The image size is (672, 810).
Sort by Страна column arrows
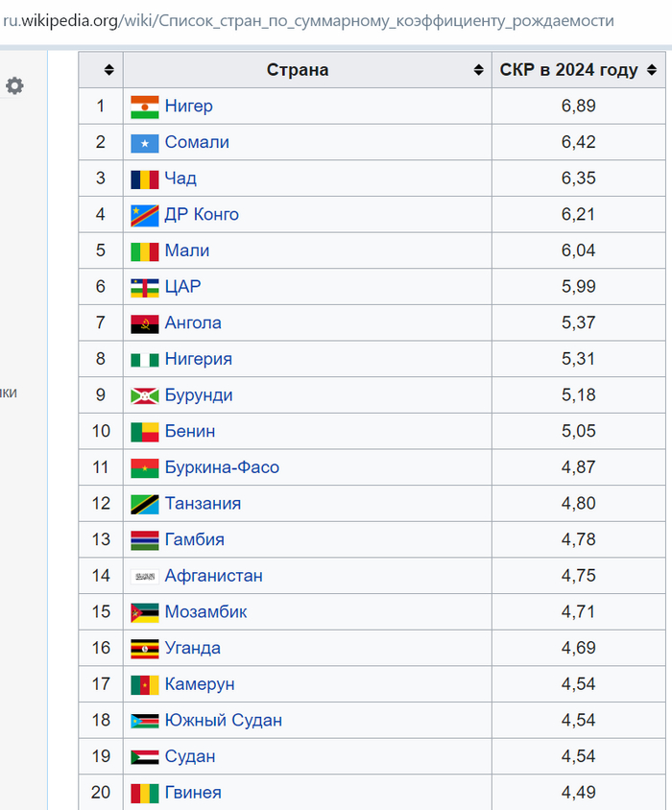tap(478, 70)
